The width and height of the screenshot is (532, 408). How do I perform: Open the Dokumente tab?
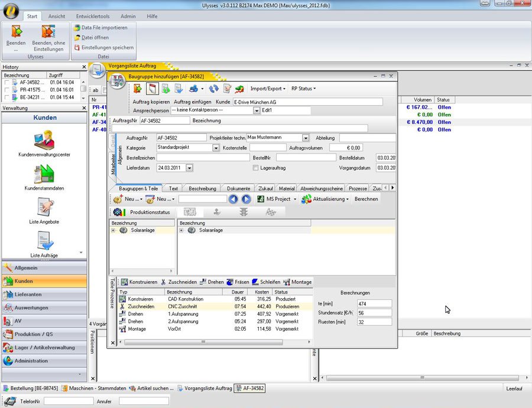click(x=238, y=188)
